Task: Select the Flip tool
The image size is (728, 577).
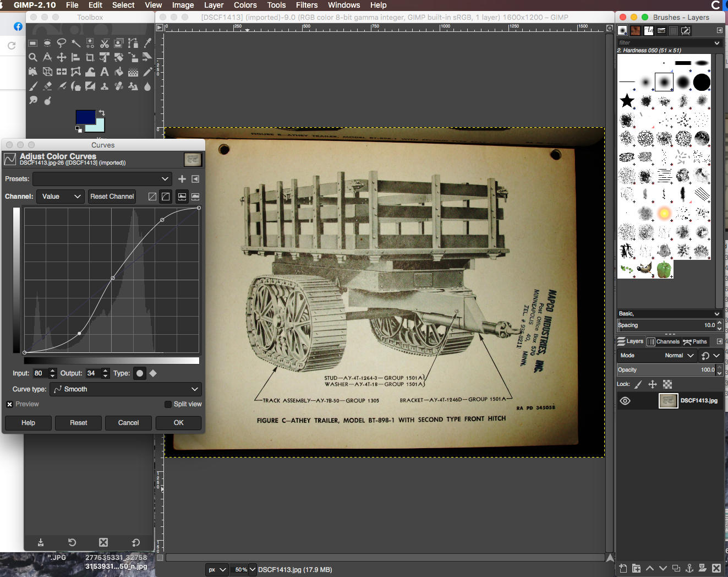Action: [x=62, y=72]
